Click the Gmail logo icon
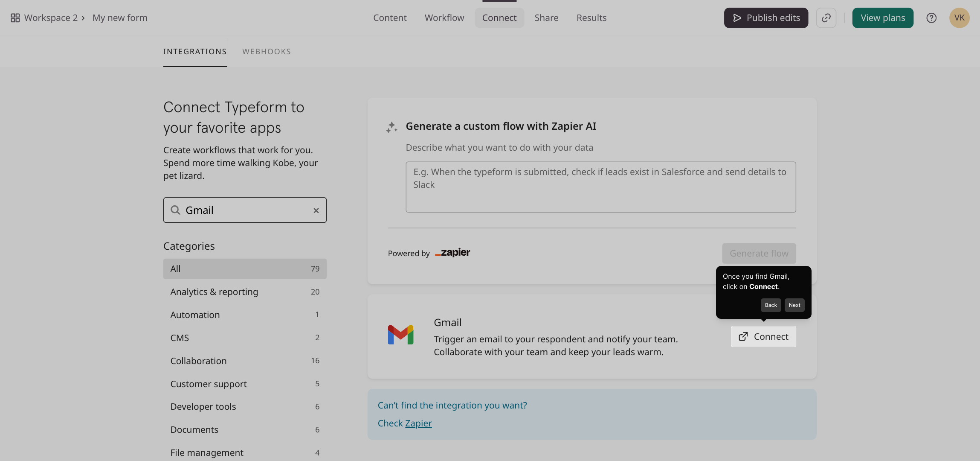This screenshot has height=461, width=980. click(x=400, y=335)
